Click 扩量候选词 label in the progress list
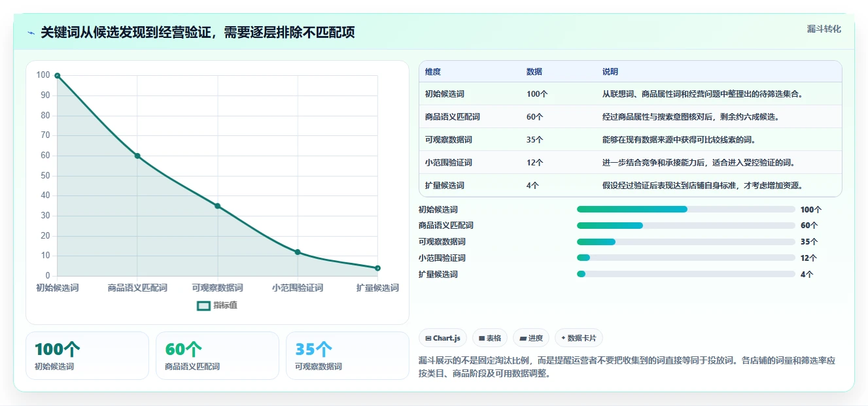The width and height of the screenshot is (868, 406). click(438, 275)
